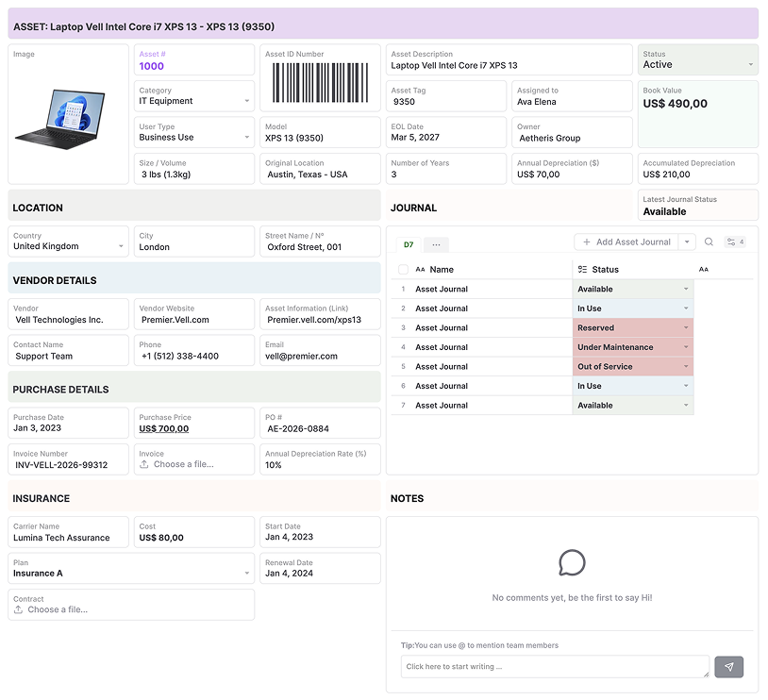The image size is (768, 700).
Task: Click the Phone field +1 (512) 338-4400
Action: (194, 351)
